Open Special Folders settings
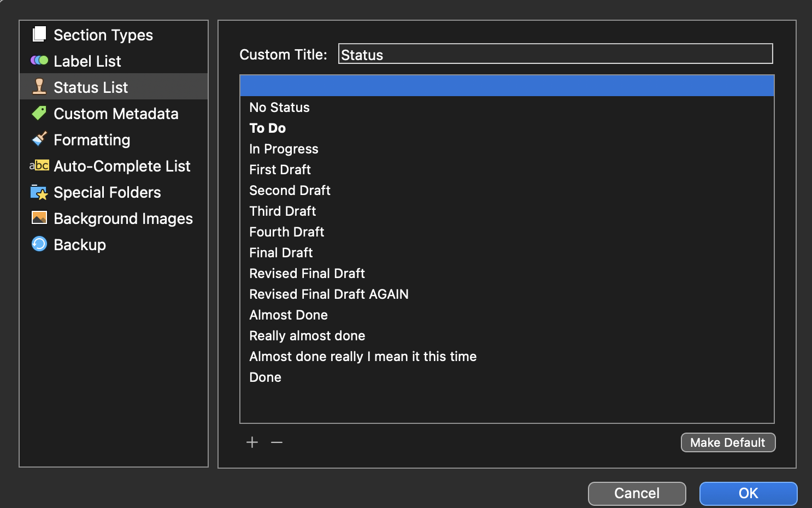Image resolution: width=812 pixels, height=508 pixels. pyautogui.click(x=114, y=192)
